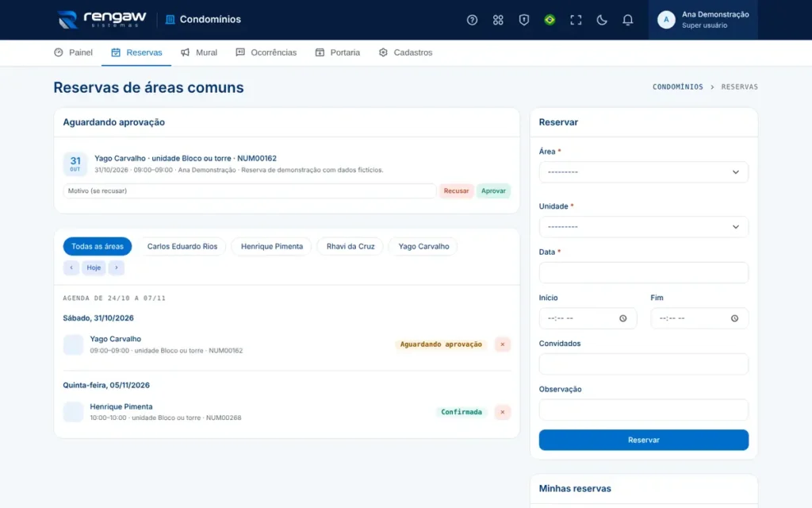This screenshot has width=812, height=508.
Task: Cancel Yago Carvalho reservation with X
Action: [x=502, y=344]
